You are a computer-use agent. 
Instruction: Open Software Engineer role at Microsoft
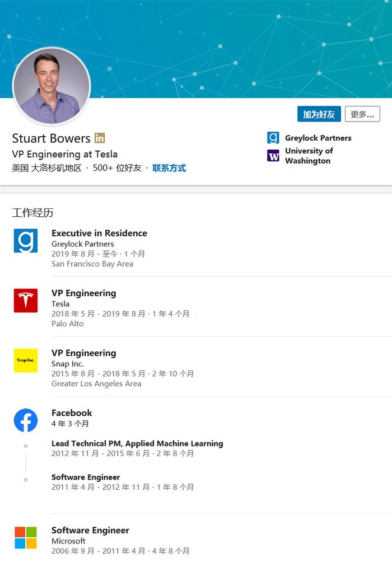pyautogui.click(x=90, y=530)
